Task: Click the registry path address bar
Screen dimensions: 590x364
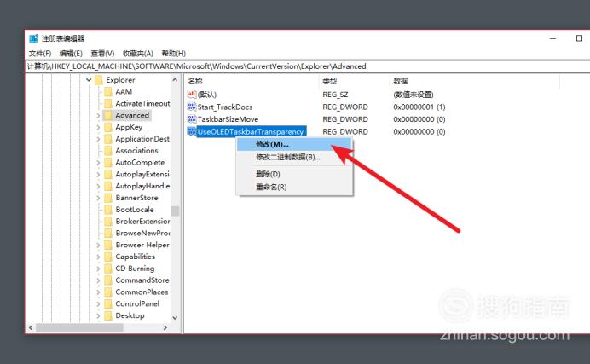Action: 307,66
